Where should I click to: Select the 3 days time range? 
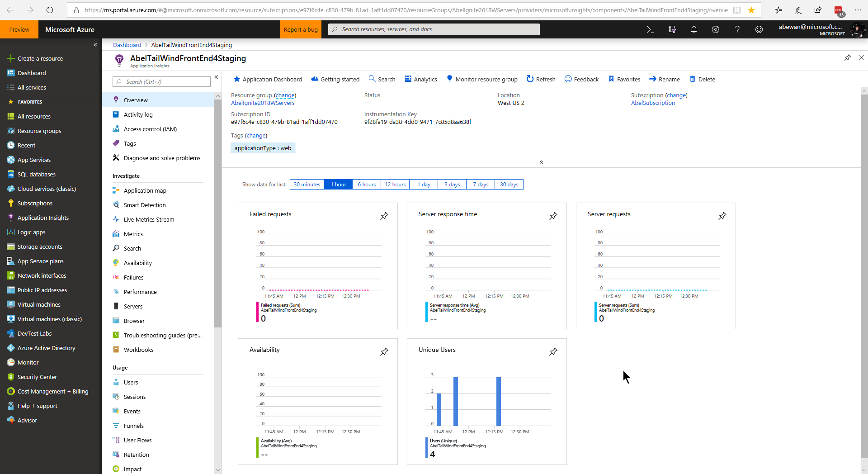452,185
